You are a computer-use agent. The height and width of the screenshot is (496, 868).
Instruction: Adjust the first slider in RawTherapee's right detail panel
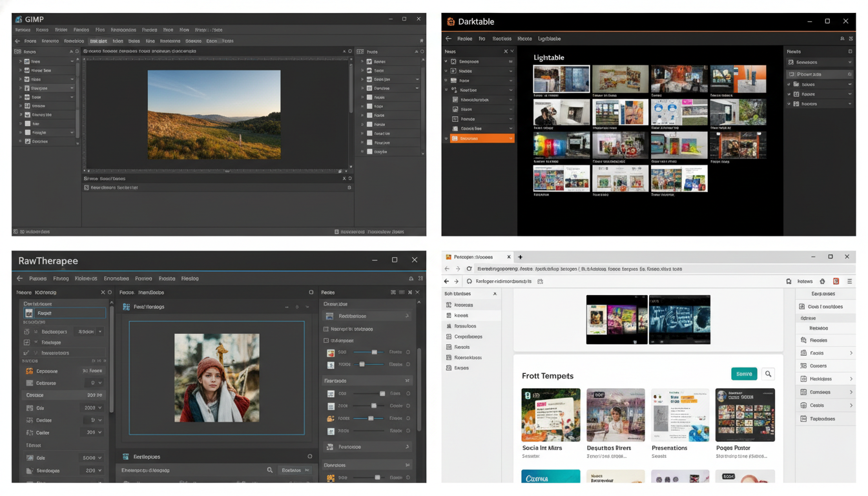(375, 352)
